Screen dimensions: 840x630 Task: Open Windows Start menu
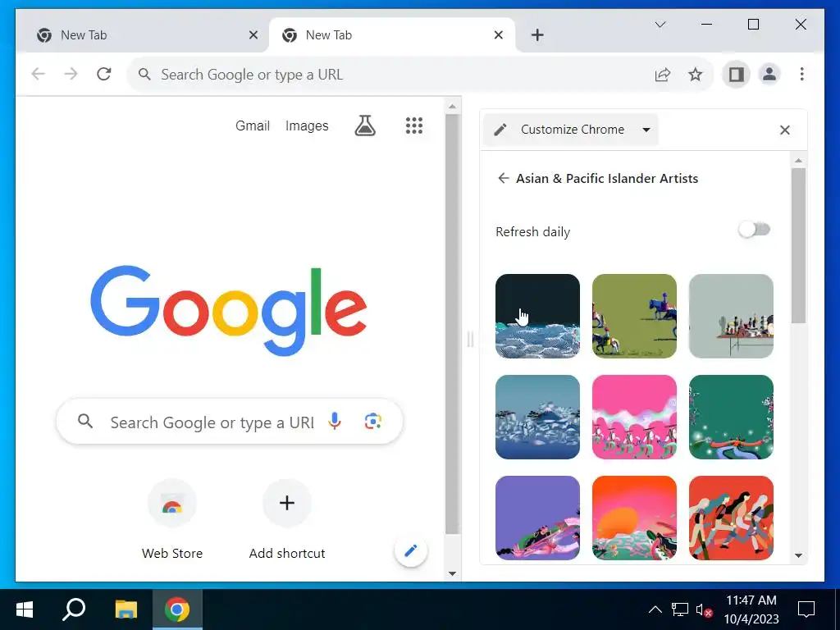coord(25,609)
